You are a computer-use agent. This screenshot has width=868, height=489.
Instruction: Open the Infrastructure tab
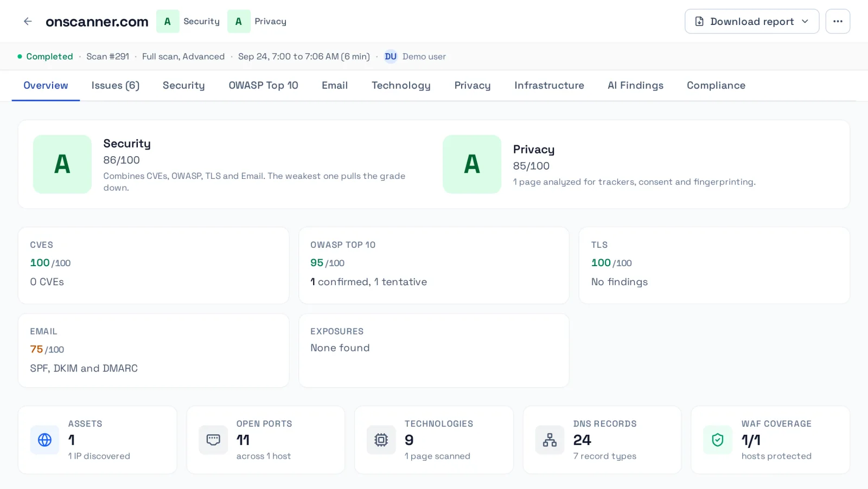[549, 86]
